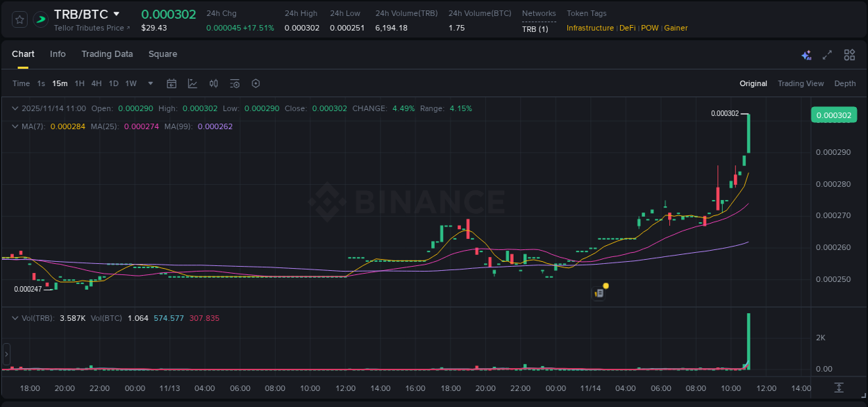Select the 1D timeframe button
This screenshot has width=868, height=407.
113,83
